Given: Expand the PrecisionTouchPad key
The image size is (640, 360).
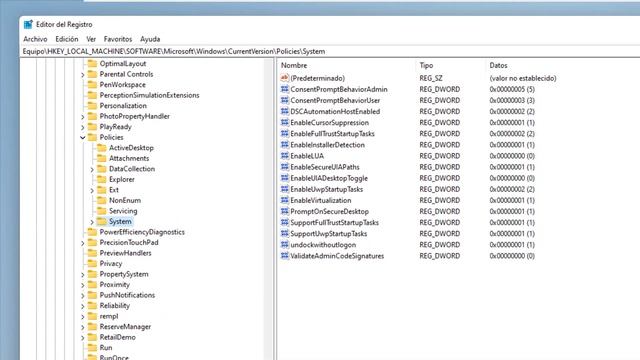Looking at the screenshot, I should click(83, 243).
